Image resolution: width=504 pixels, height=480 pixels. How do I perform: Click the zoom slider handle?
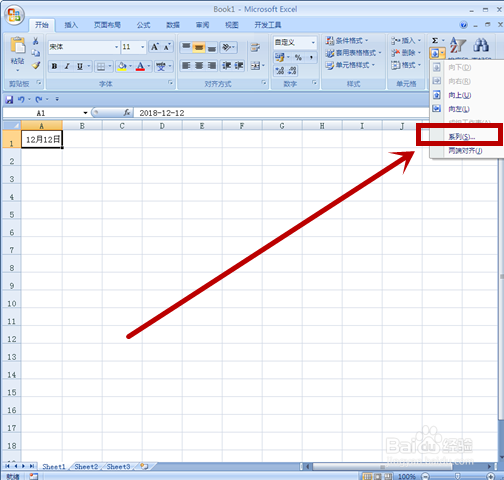pyautogui.click(x=458, y=477)
